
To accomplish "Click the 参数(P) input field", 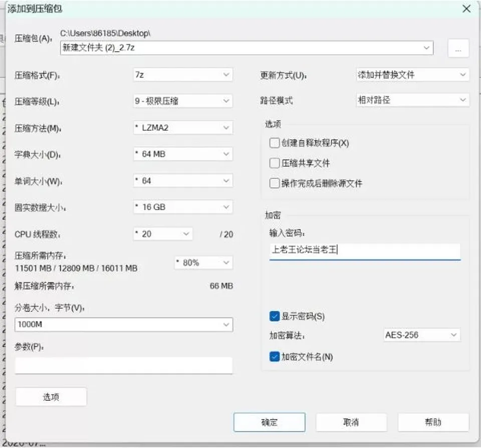I will coord(124,365).
